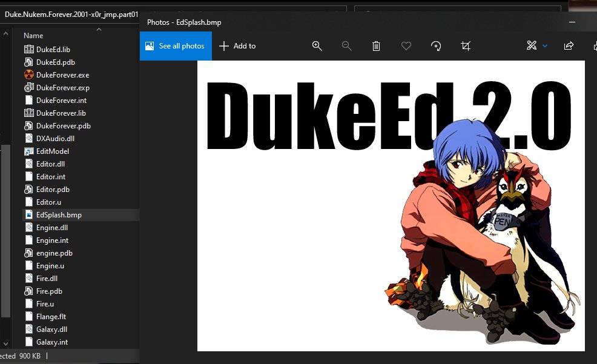Click the EdSplash.bmp image icon
Image resolution: width=597 pixels, height=364 pixels.
(29, 215)
